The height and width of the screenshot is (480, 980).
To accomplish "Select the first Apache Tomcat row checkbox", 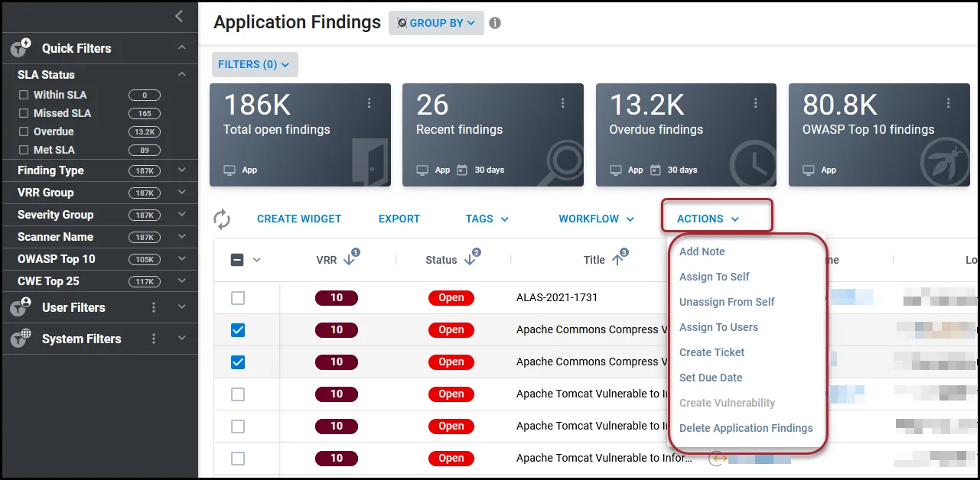I will tap(238, 394).
